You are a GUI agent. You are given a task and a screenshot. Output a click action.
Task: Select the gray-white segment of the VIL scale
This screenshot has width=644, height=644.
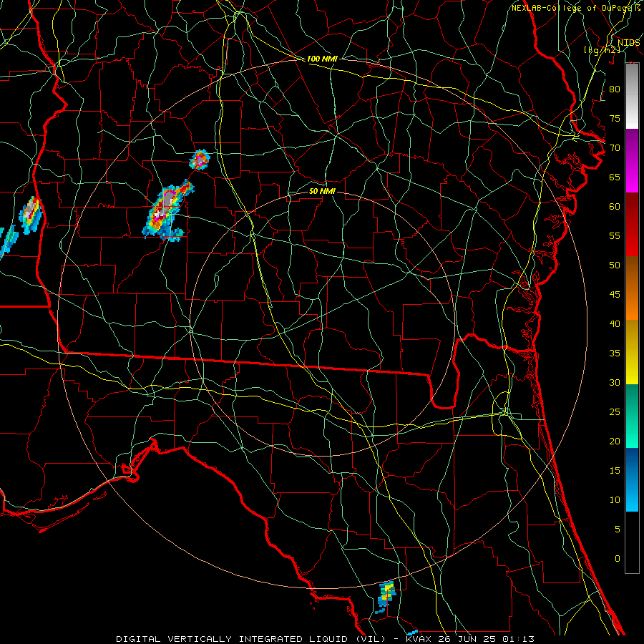pyautogui.click(x=632, y=97)
